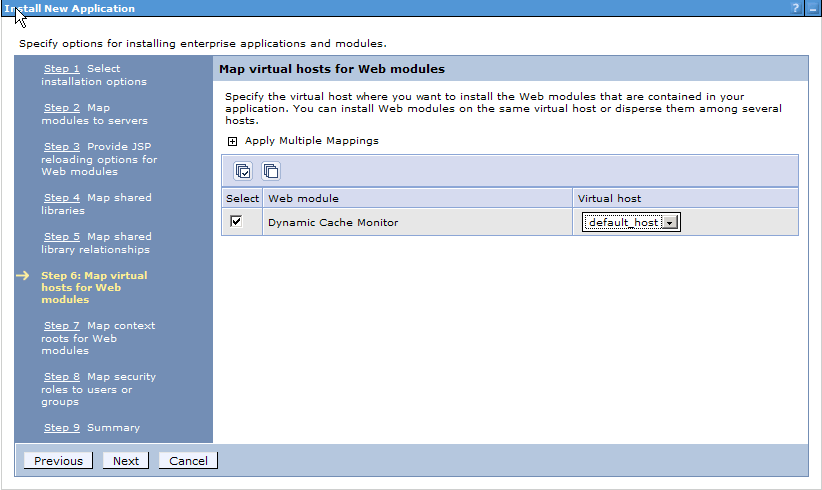822x490 pixels.
Task: Minimize the Install New Application panel
Action: tap(813, 8)
